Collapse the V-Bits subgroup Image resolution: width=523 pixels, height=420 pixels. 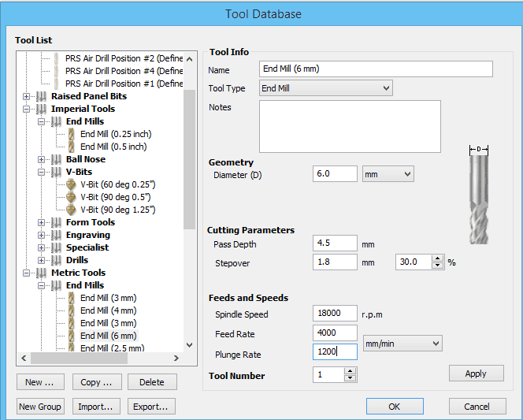(x=41, y=172)
